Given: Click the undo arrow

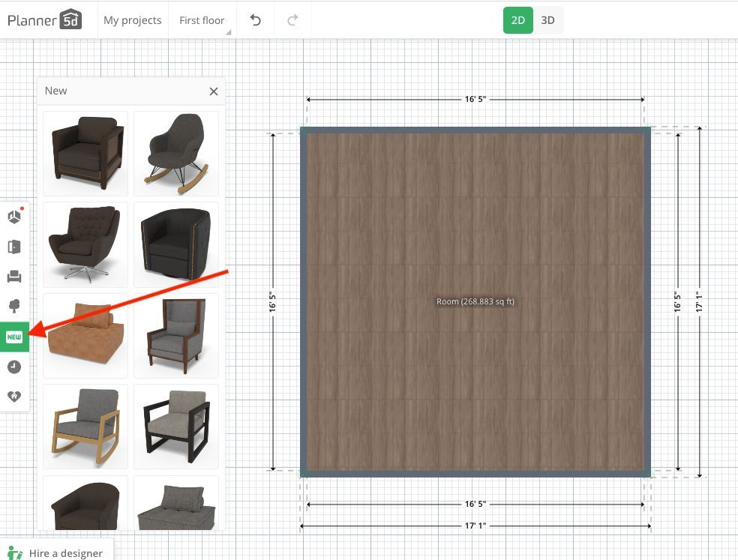Looking at the screenshot, I should pos(256,20).
